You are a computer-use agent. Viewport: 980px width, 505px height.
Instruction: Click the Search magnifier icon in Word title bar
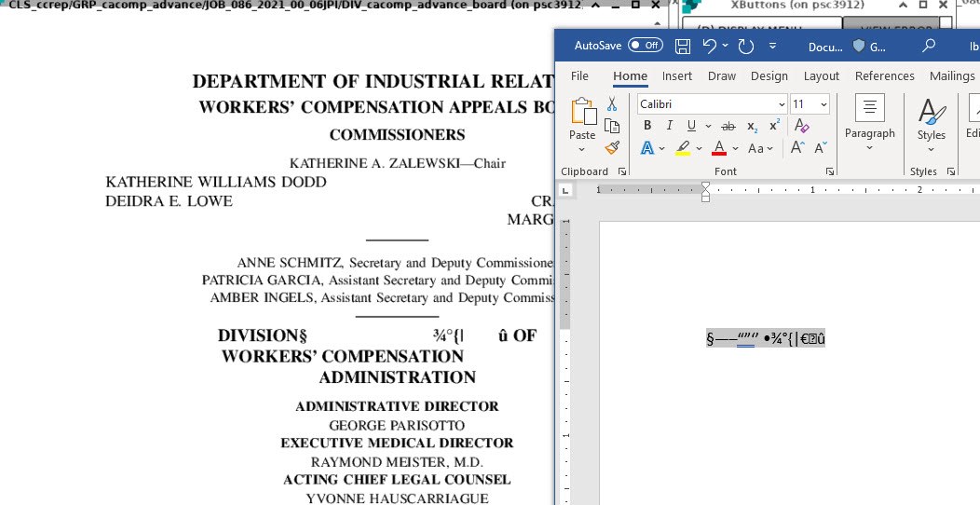click(930, 46)
